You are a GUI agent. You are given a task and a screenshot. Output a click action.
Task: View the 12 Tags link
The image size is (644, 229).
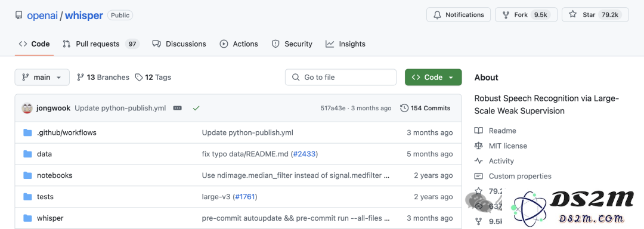tap(153, 77)
